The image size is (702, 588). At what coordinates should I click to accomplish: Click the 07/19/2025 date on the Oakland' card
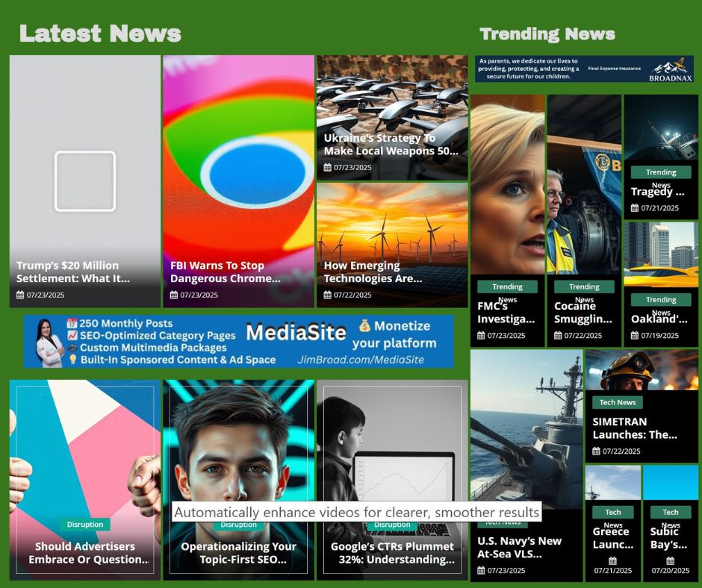[x=660, y=336]
